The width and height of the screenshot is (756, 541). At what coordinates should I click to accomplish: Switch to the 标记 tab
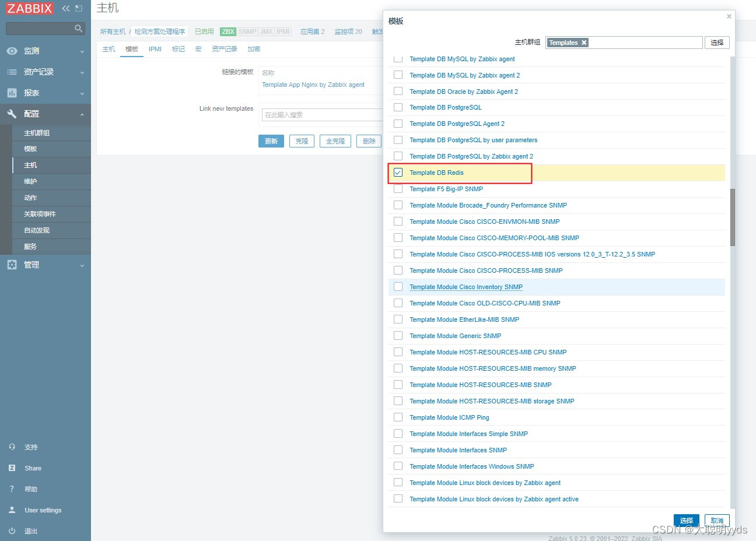click(178, 49)
